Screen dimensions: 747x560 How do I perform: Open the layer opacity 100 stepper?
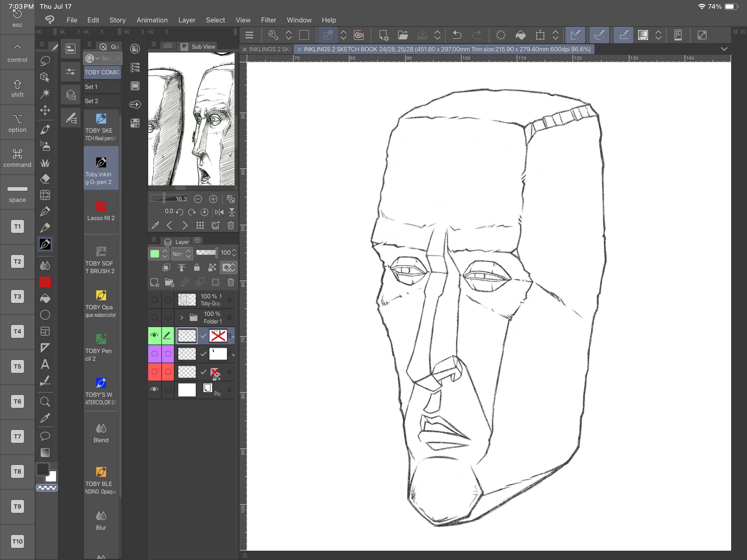pyautogui.click(x=234, y=253)
